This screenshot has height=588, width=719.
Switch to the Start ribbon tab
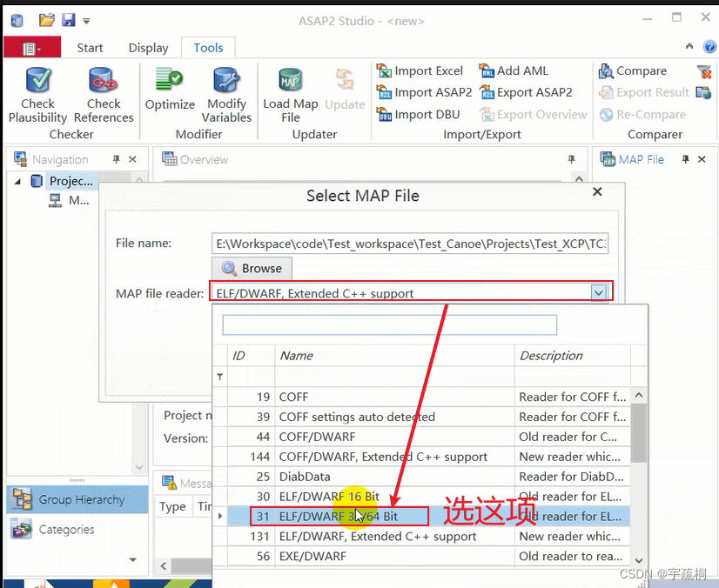(x=90, y=48)
